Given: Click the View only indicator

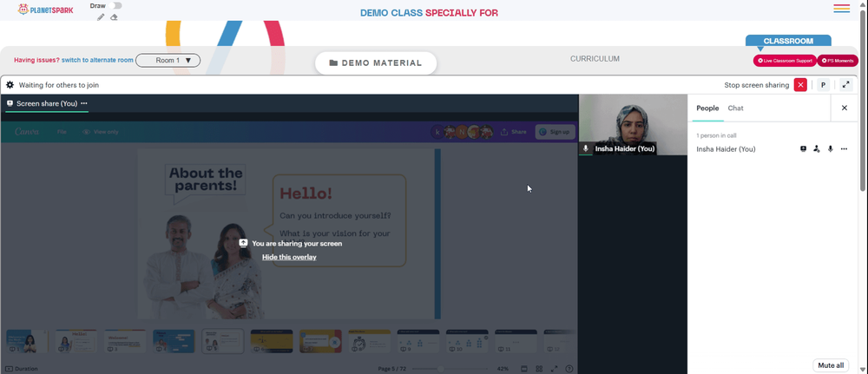Looking at the screenshot, I should point(101,132).
